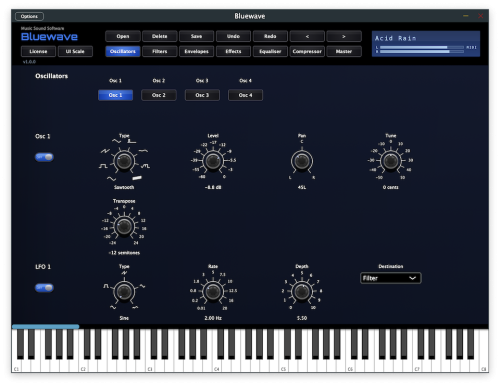Click the Redo button
The width and height of the screenshot is (500, 386).
click(270, 36)
